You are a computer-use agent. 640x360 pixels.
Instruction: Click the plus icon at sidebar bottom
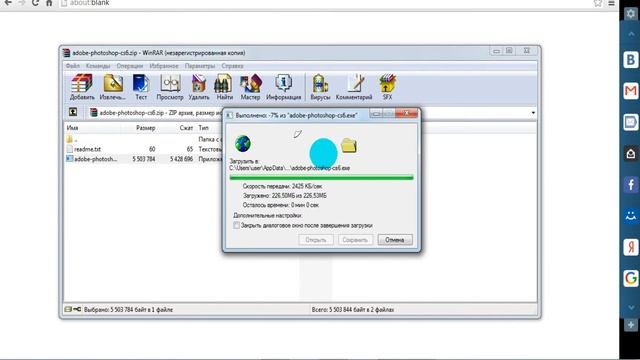(630, 325)
